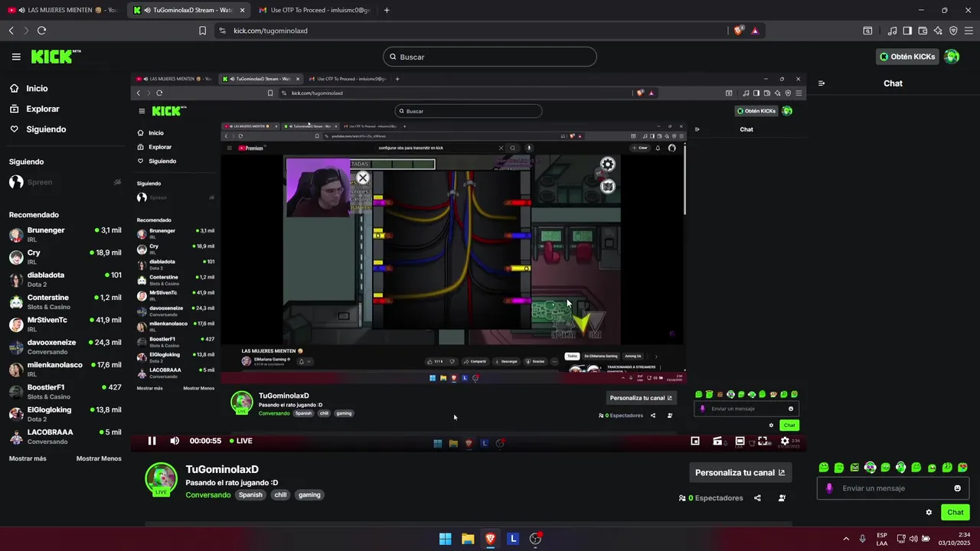This screenshot has width=980, height=551.
Task: Jump to LIVE indicator in player
Action: pyautogui.click(x=240, y=441)
